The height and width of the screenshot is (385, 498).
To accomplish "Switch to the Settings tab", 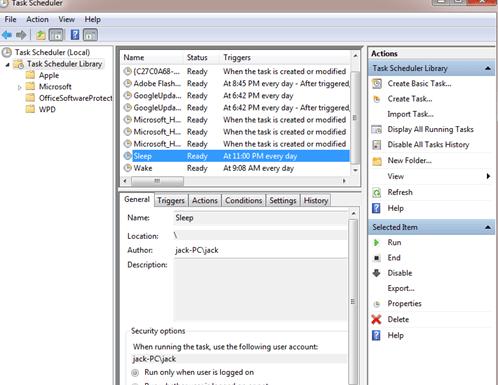I will click(x=283, y=200).
